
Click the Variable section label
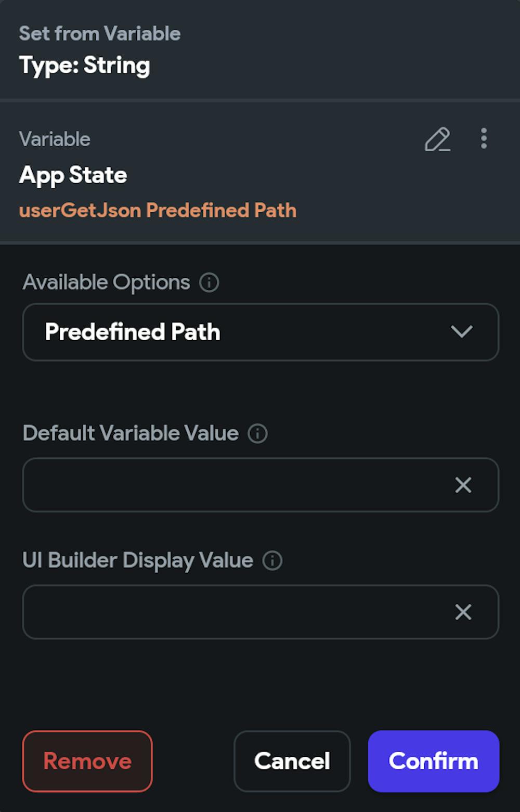click(55, 139)
